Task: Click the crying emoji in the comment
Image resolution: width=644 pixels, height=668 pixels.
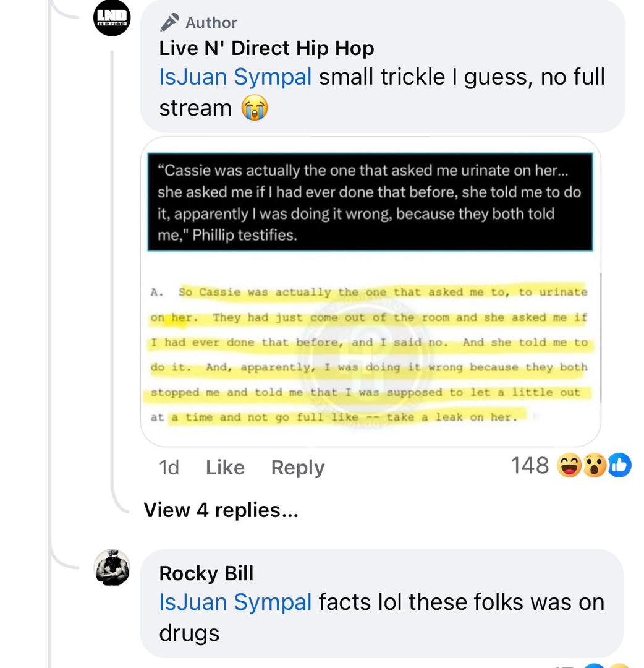Action: coord(255,108)
